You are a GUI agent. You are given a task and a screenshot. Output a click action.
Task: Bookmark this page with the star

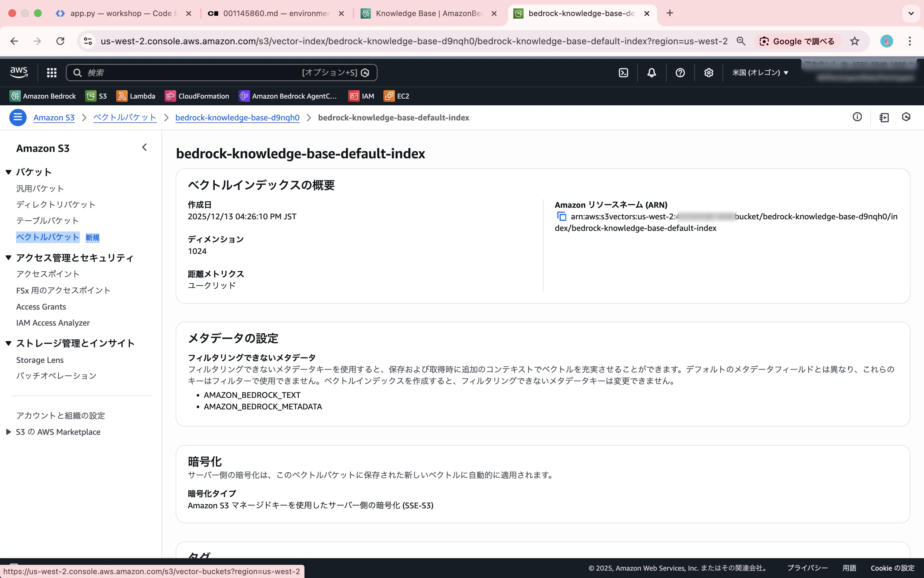[x=854, y=41]
